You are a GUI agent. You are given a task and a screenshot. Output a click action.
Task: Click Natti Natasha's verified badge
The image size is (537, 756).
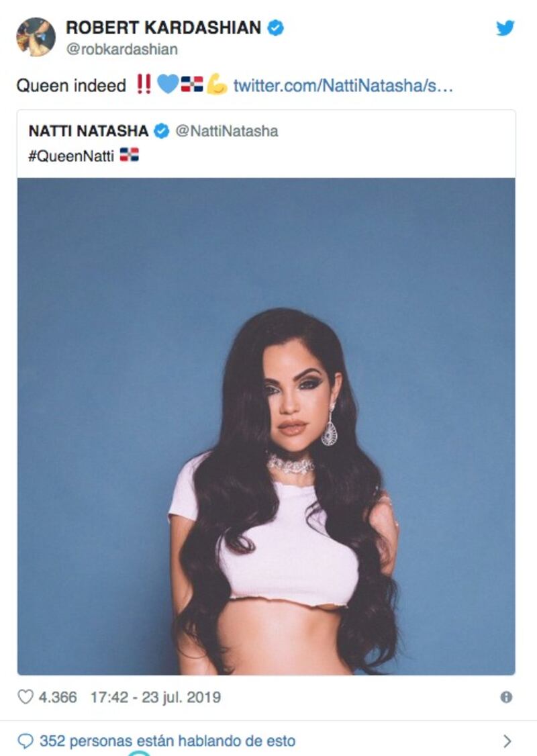(x=162, y=131)
